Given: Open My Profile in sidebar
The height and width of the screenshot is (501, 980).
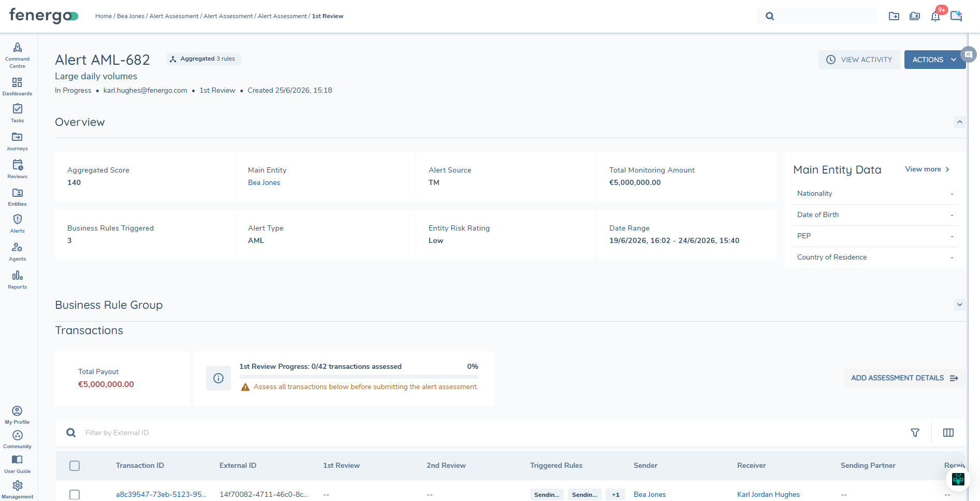Looking at the screenshot, I should (18, 415).
